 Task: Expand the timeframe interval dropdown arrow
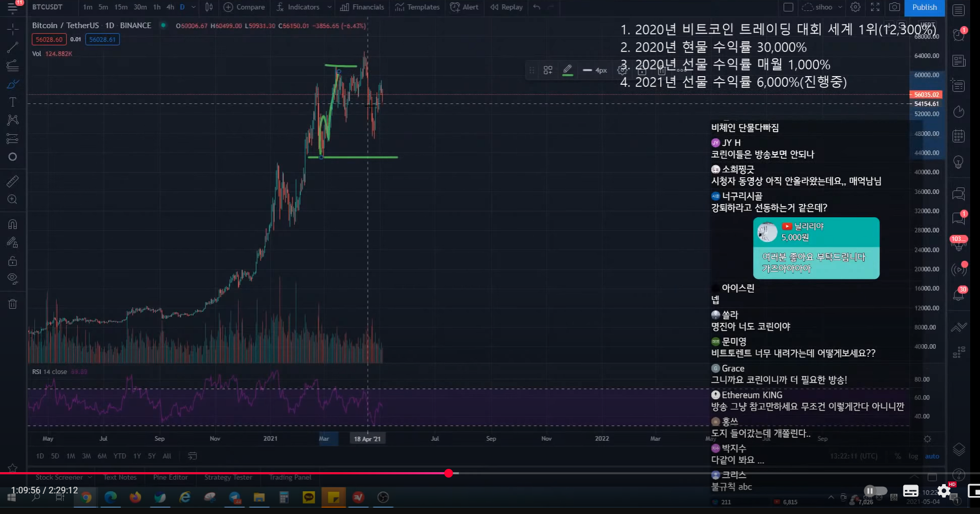[194, 7]
